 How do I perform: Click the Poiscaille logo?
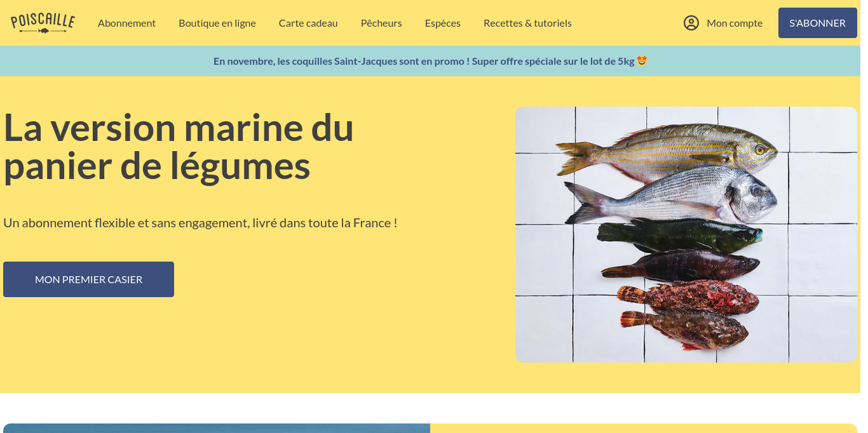point(43,23)
